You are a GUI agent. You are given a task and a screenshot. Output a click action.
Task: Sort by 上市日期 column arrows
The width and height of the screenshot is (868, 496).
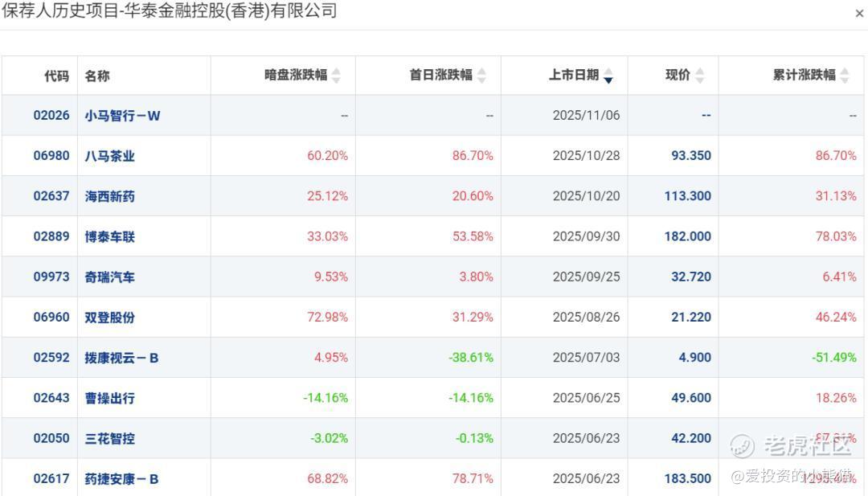(x=608, y=76)
